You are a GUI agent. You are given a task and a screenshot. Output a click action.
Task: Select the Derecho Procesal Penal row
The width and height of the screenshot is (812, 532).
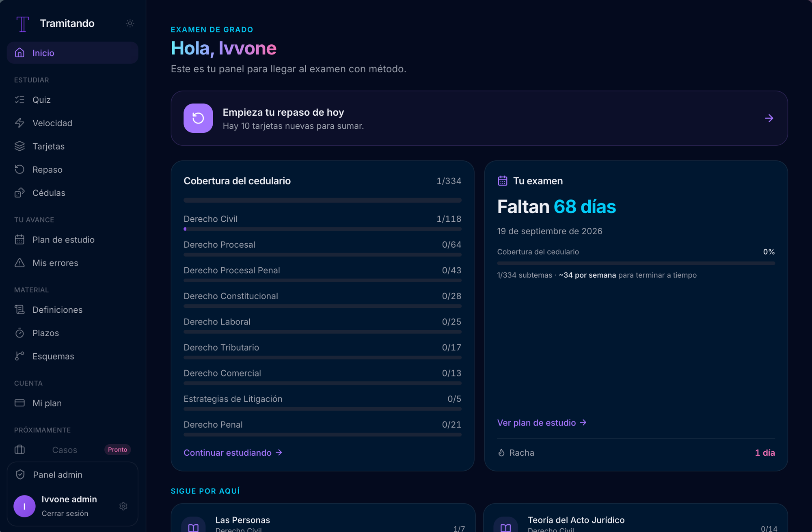[x=322, y=273]
